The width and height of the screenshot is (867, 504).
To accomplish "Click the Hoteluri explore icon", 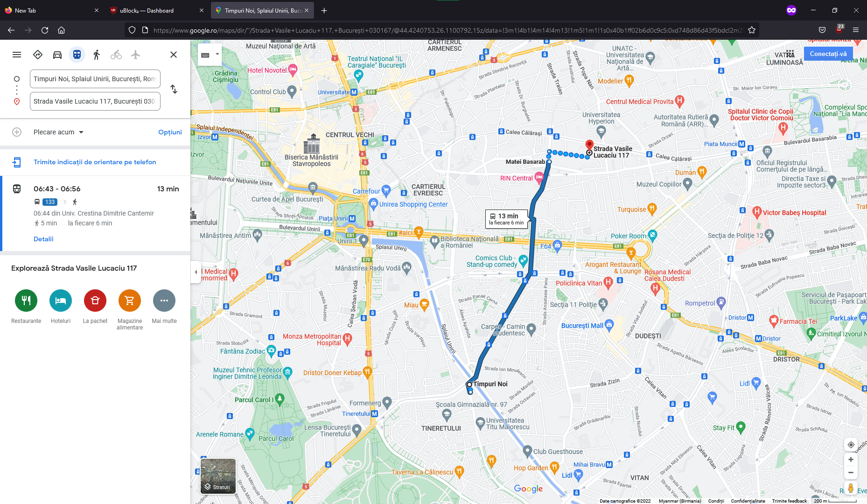I will 61,301.
